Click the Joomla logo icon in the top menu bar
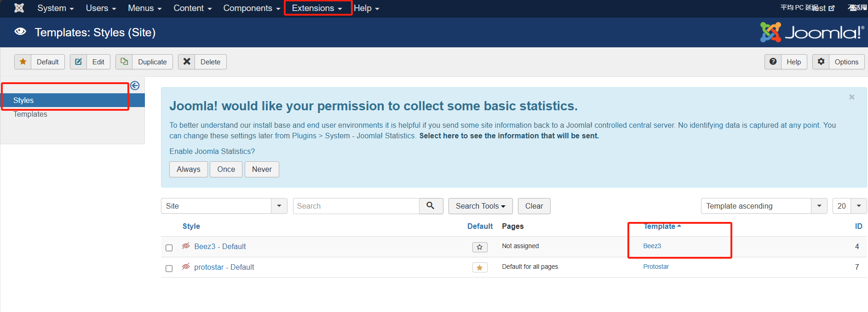 19,8
